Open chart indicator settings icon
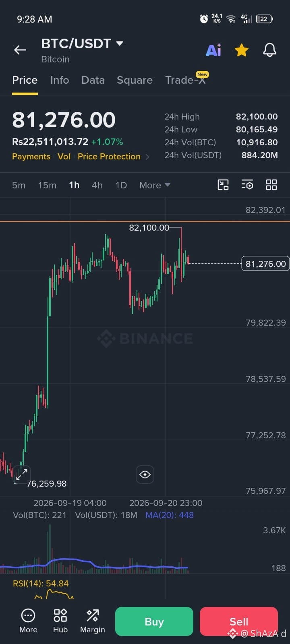 247,185
